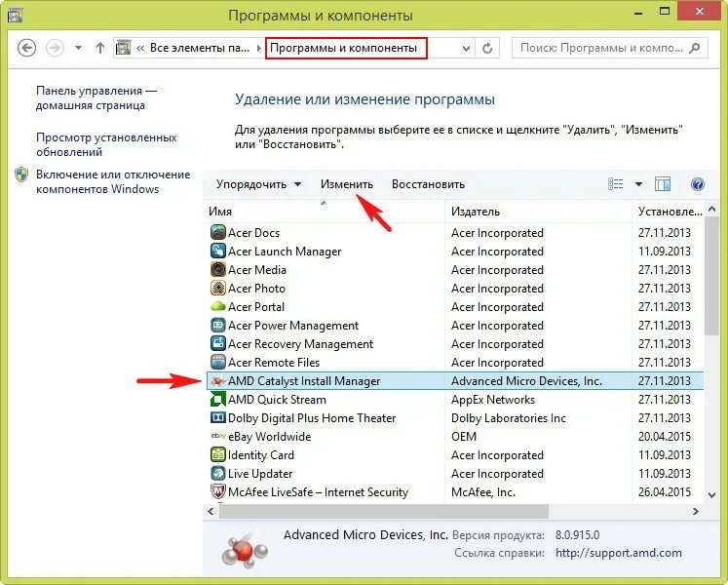Click the horizontal scrollbar left arrow
The width and height of the screenshot is (728, 585).
pos(211,511)
